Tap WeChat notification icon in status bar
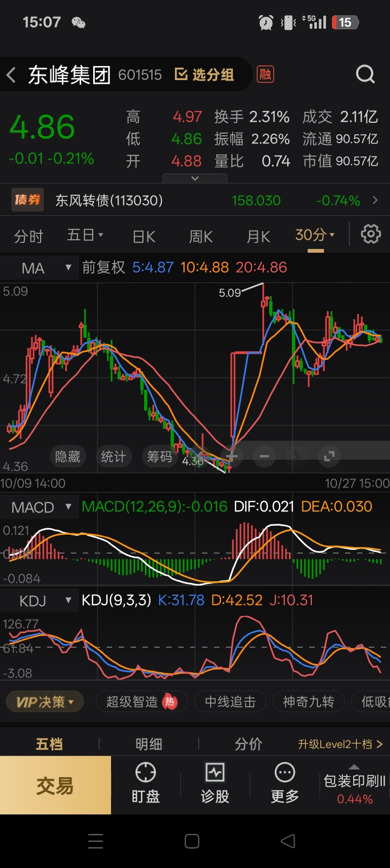390x868 pixels. pyautogui.click(x=79, y=22)
